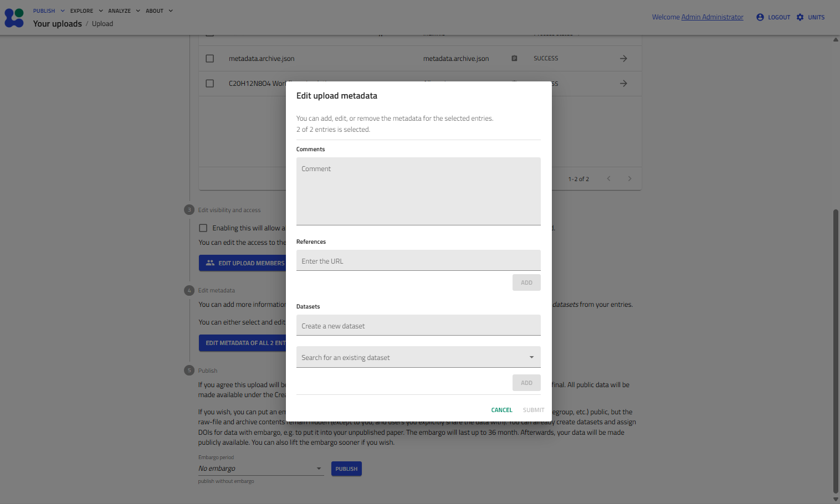
Task: Open the ANALYZE menu
Action: click(119, 11)
